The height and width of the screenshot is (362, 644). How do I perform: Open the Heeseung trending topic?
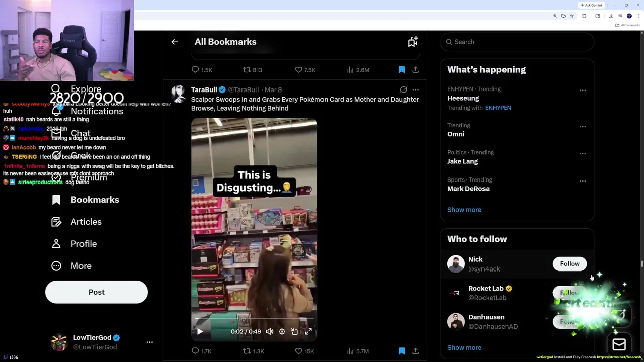[463, 98]
